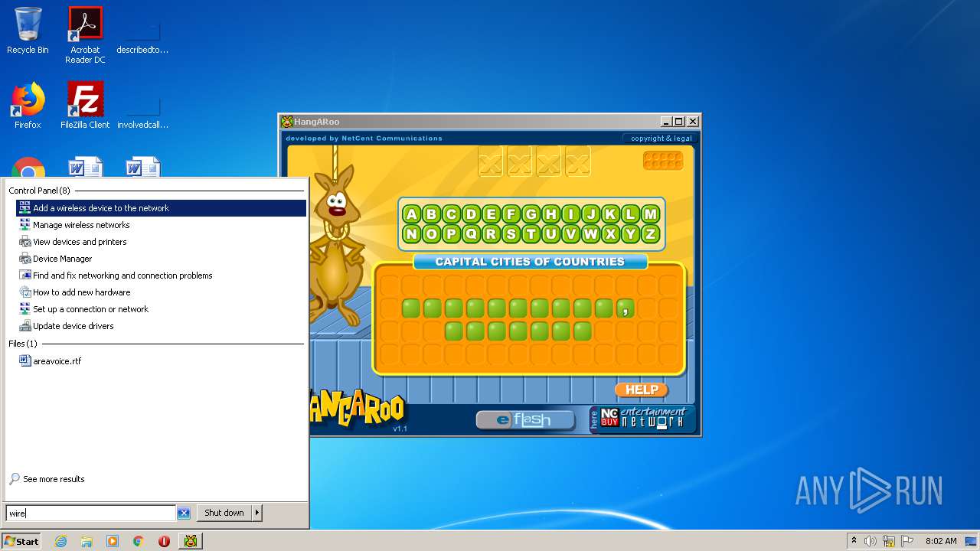Image resolution: width=980 pixels, height=551 pixels.
Task: Open Firefox desktop shortcut
Action: (x=28, y=106)
